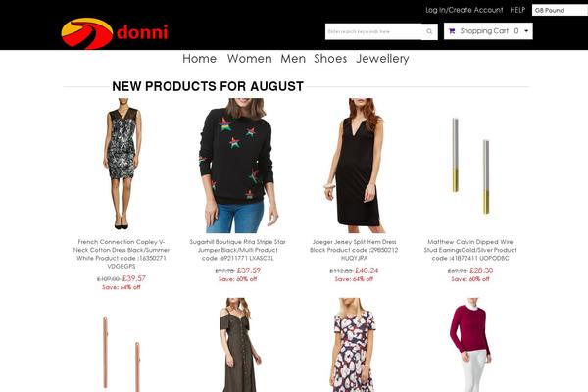Browse the Jewellery category
Screen dimensions: 588x392
click(x=382, y=59)
